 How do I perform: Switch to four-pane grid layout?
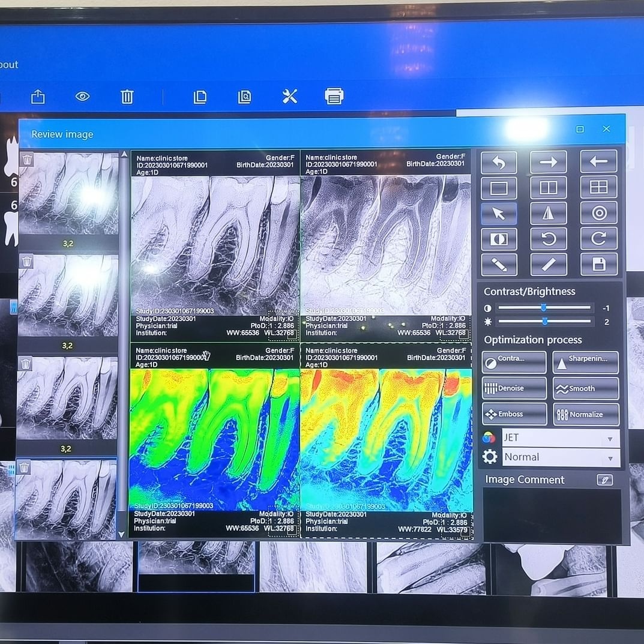point(598,187)
